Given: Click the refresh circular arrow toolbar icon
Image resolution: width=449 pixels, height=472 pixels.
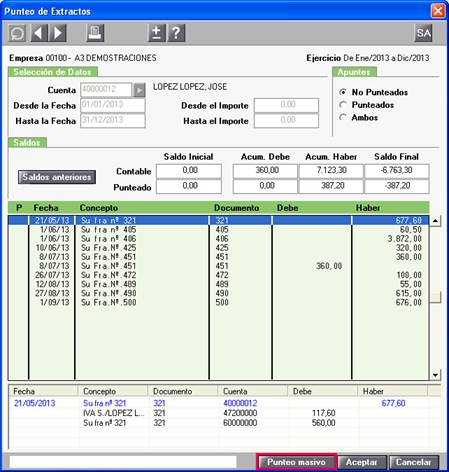Looking at the screenshot, I should pos(17,33).
